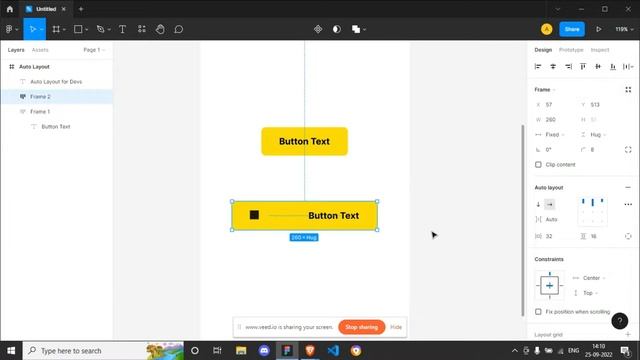Select the Frame tool

(56, 29)
